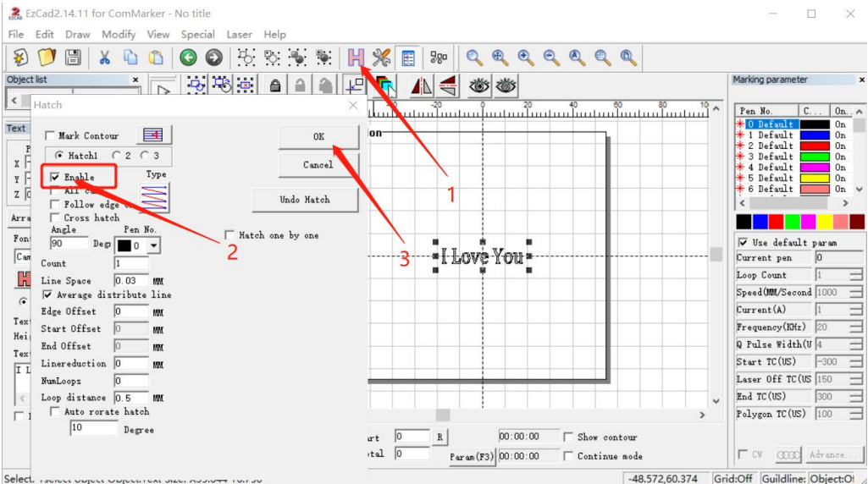Click the Hatch tool icon in toolbar
The height and width of the screenshot is (484, 868).
(x=356, y=58)
